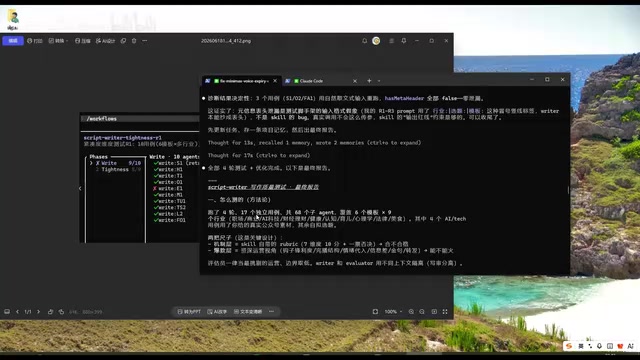
Task: Click the script-writer-tightness-r1 title text
Action: click(x=122, y=138)
